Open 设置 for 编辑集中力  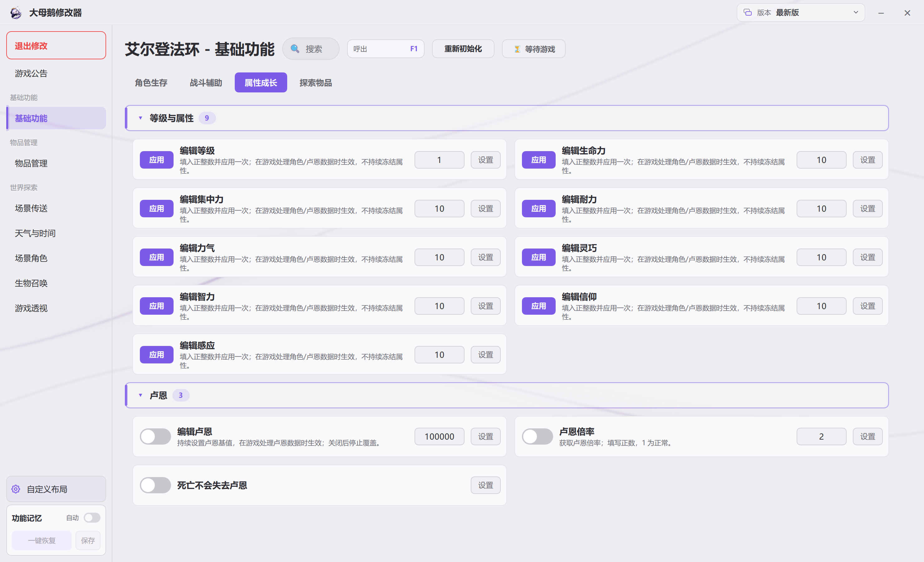point(486,209)
